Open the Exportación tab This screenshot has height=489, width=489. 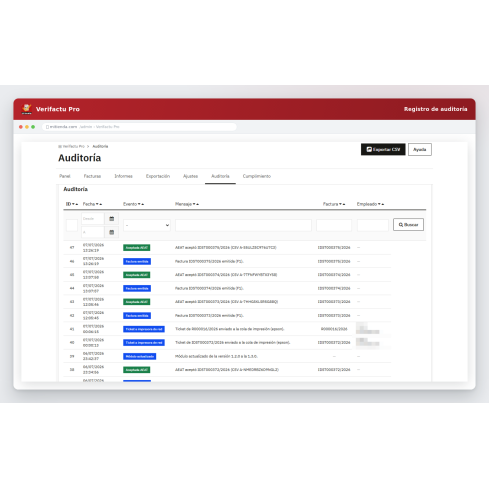tap(158, 176)
